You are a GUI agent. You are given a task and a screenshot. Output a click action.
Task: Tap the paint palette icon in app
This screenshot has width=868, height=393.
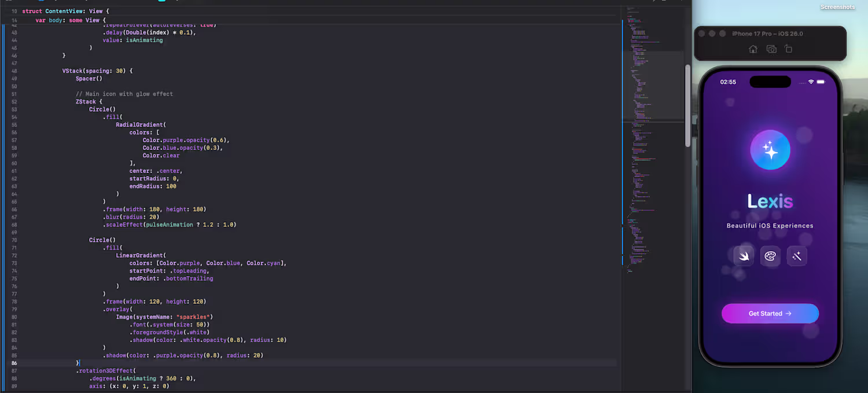point(770,256)
